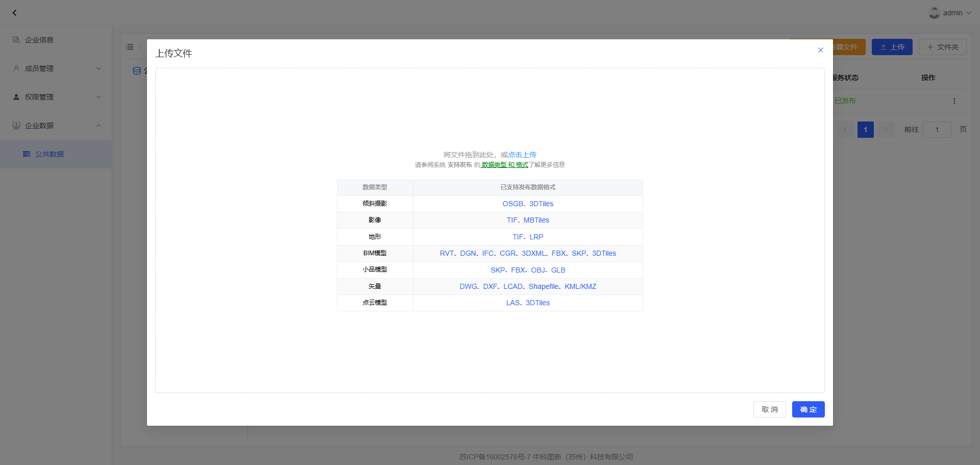Viewport: 980px width, 465px height.
Task: Close the 上传文件 dialog with the X icon
Action: click(821, 50)
